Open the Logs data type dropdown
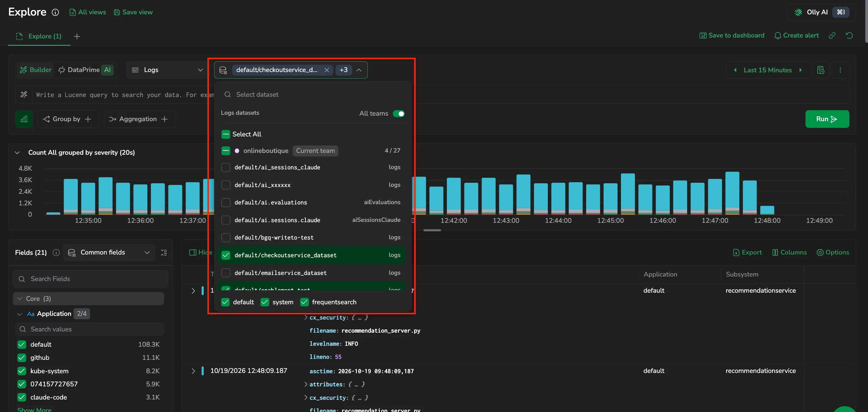Viewport: 868px width, 412px height. pos(167,70)
